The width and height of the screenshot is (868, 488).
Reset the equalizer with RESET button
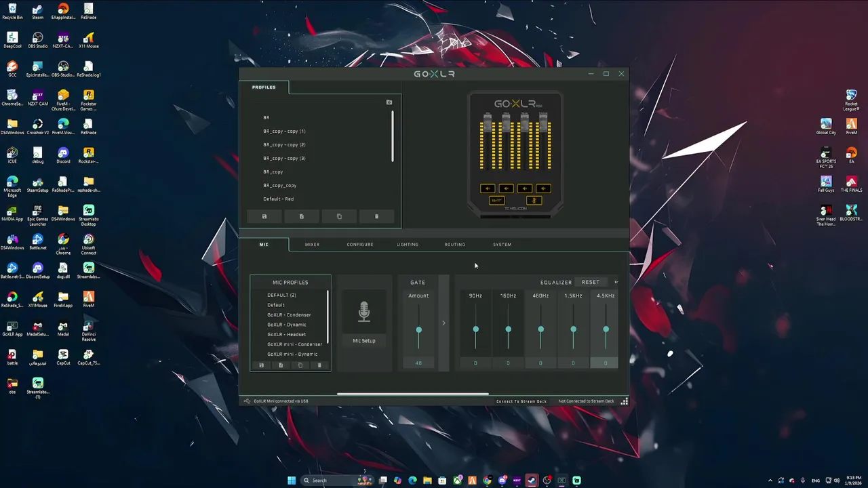click(591, 282)
